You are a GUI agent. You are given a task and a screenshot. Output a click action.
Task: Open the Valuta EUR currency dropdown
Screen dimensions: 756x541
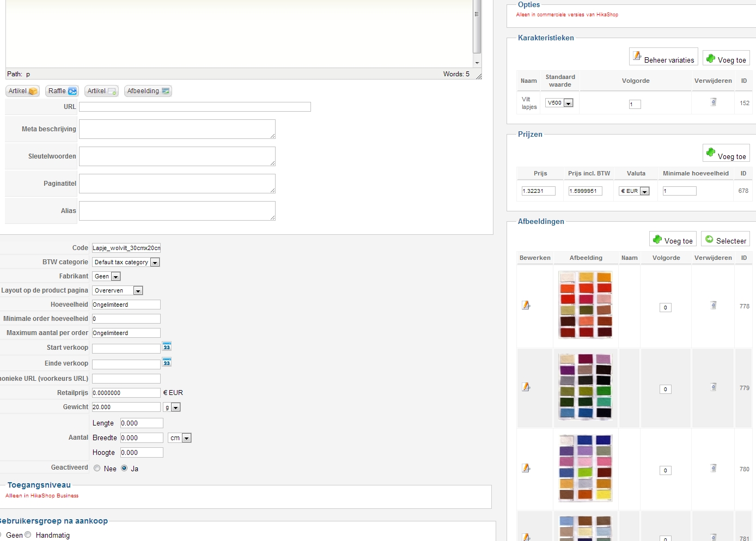click(634, 191)
